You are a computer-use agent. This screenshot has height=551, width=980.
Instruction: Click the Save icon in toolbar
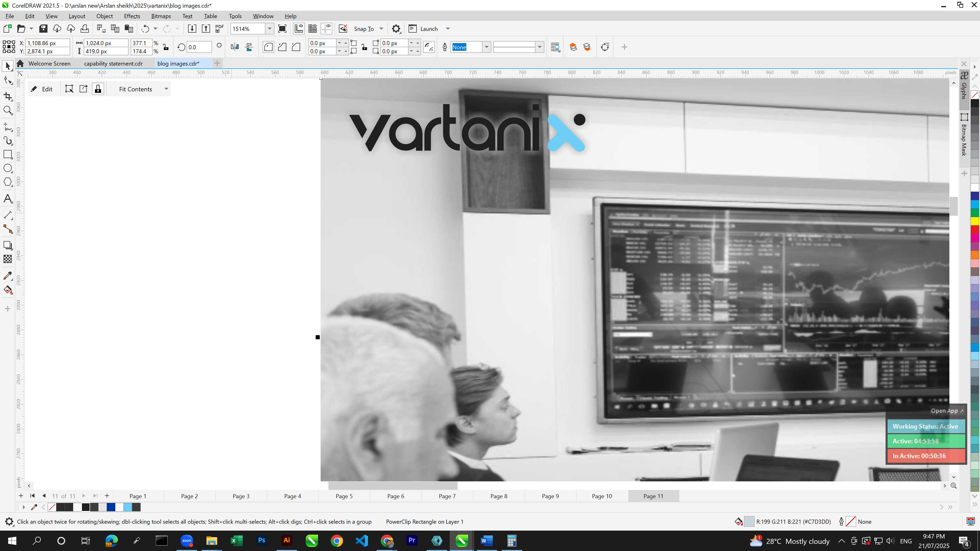click(43, 29)
